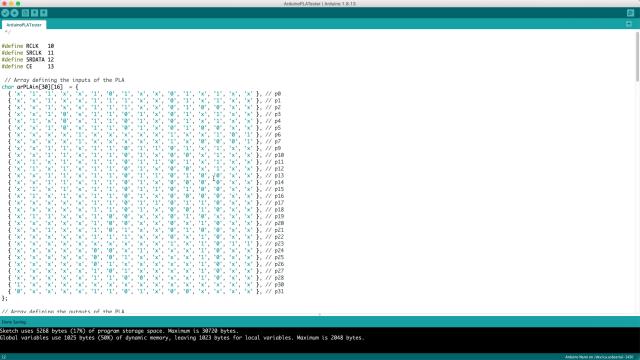
Task: Click the Verify checkmark icon
Action: (x=5, y=13)
